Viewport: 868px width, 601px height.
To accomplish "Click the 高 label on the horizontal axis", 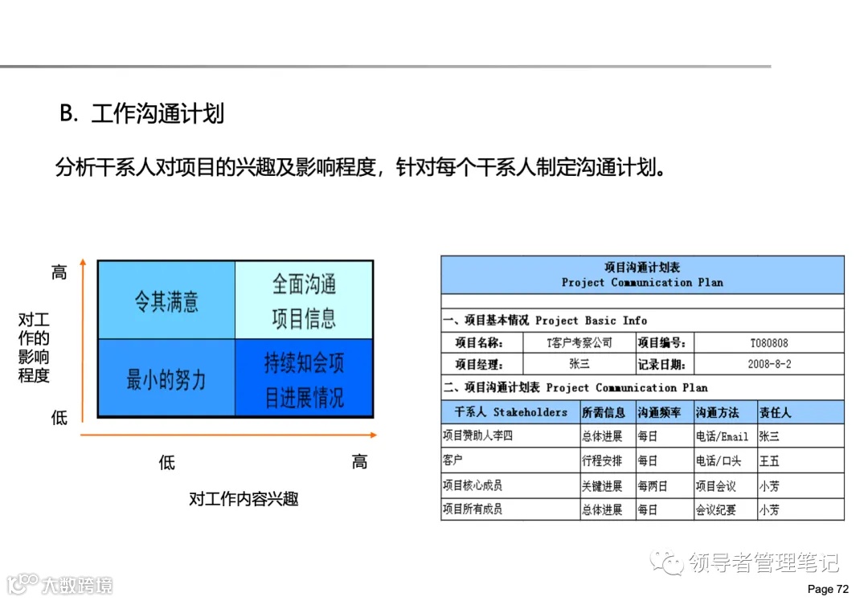I will (359, 461).
